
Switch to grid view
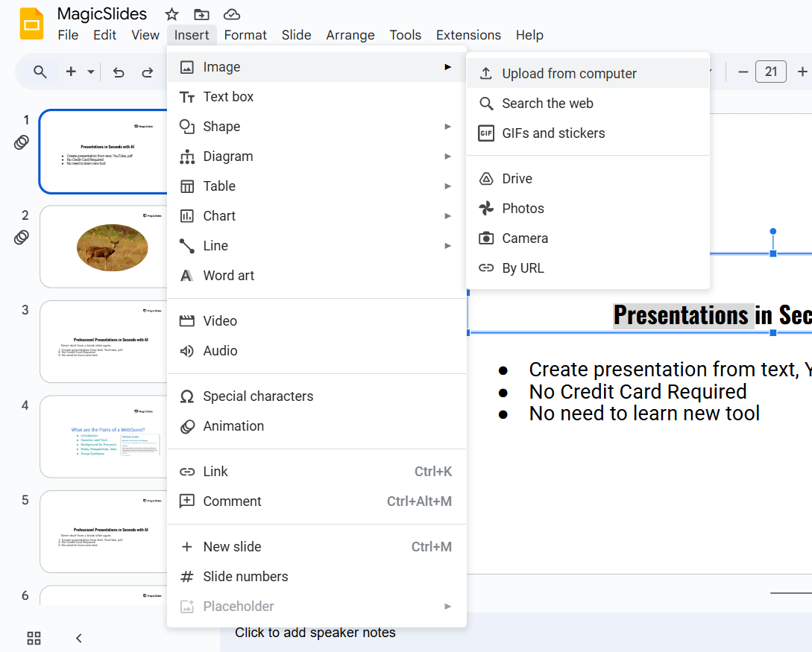34,638
